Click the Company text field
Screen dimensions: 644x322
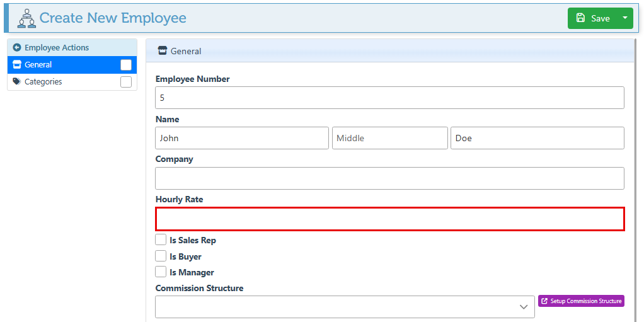389,178
